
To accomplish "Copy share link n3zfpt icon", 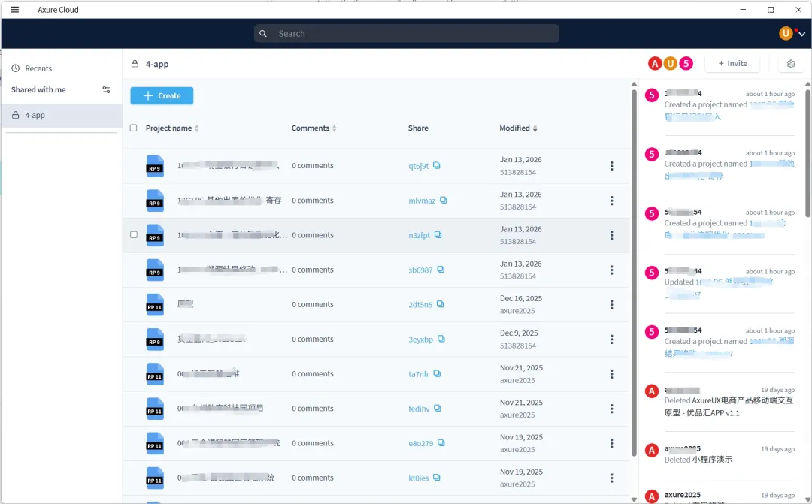I will tap(438, 235).
